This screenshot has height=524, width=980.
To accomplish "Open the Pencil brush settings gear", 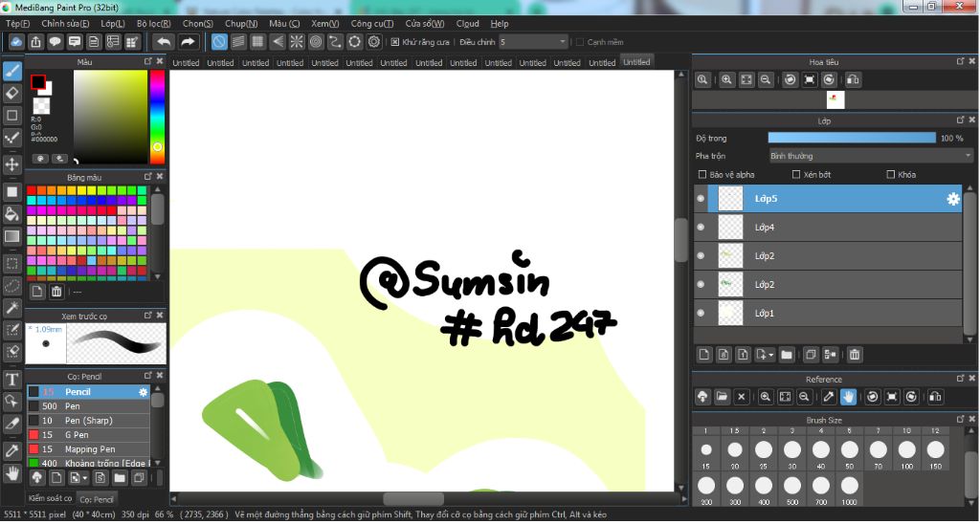I will [144, 392].
